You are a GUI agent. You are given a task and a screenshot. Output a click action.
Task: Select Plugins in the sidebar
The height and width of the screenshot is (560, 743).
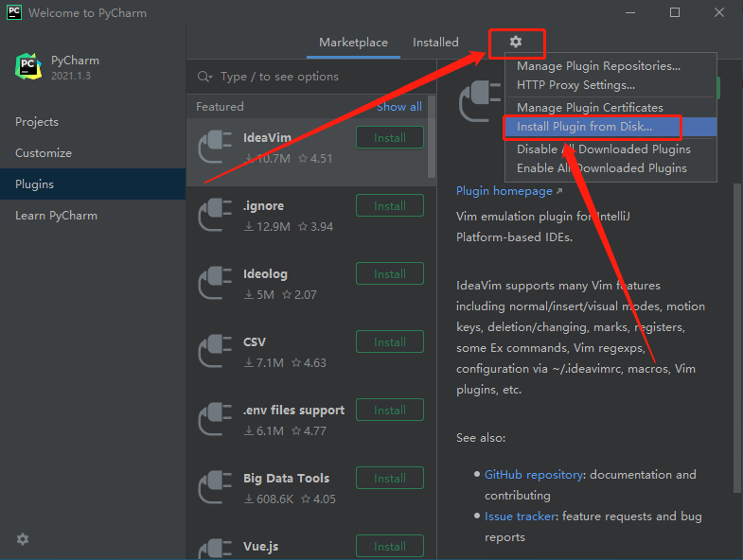[93, 184]
